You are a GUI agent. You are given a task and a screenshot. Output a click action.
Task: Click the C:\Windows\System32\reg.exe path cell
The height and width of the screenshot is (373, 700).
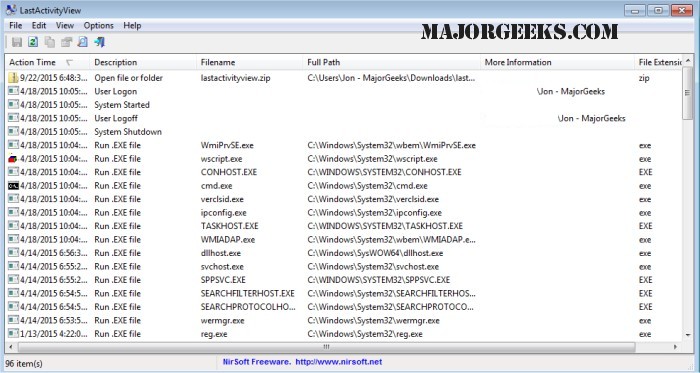coord(365,334)
